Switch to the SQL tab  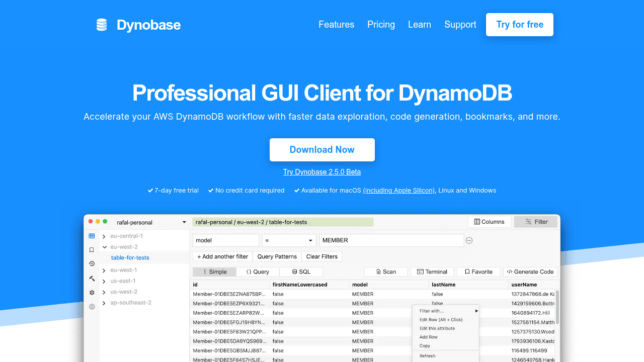point(301,271)
